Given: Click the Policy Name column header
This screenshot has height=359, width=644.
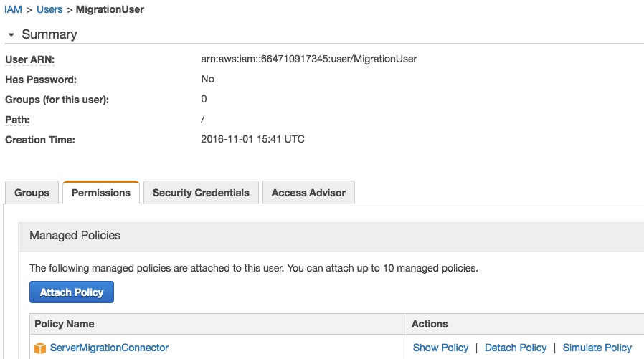Looking at the screenshot, I should [65, 324].
